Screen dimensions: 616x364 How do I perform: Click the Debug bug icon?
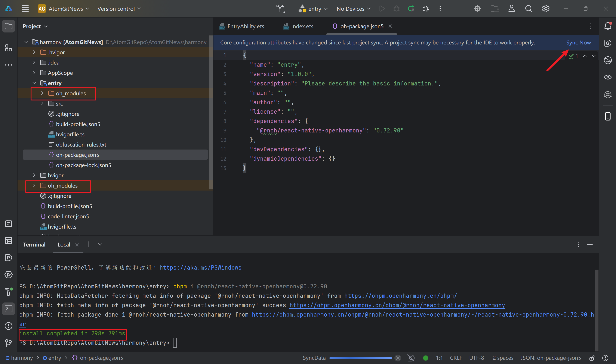396,9
